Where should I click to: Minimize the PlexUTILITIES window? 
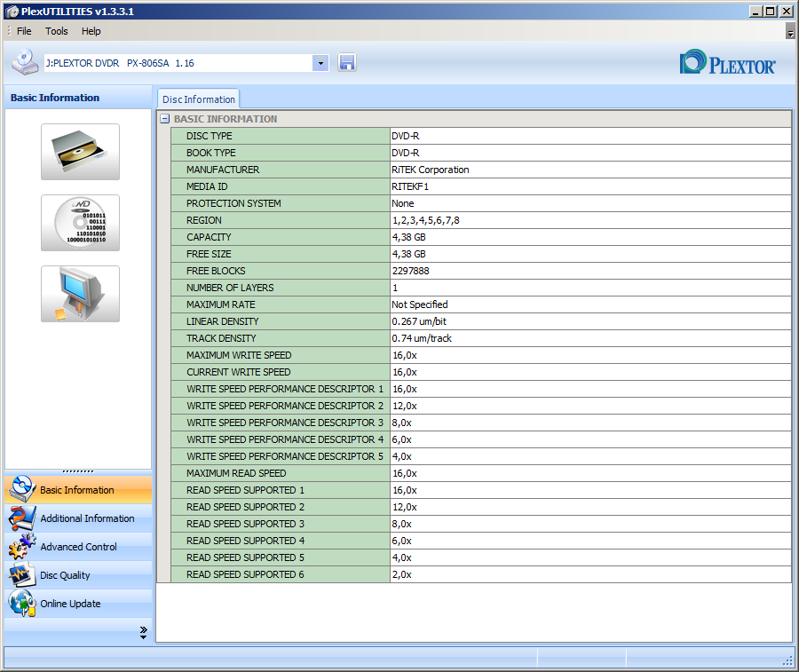pyautogui.click(x=755, y=12)
